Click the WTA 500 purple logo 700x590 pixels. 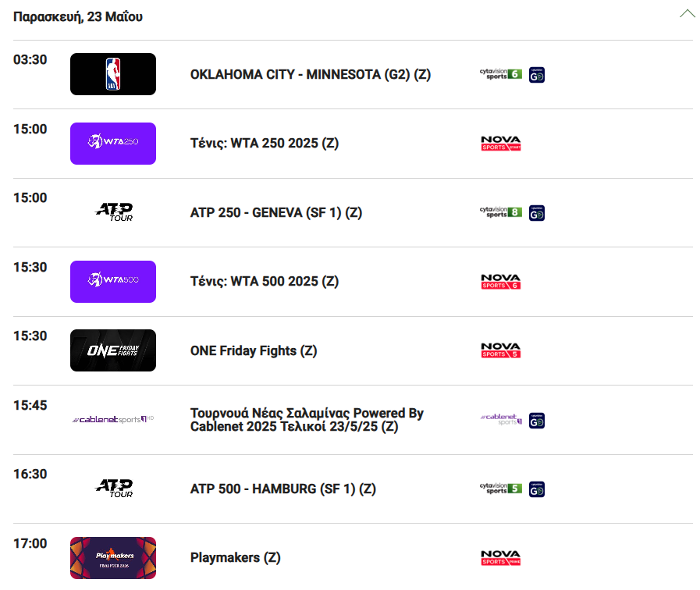(113, 282)
